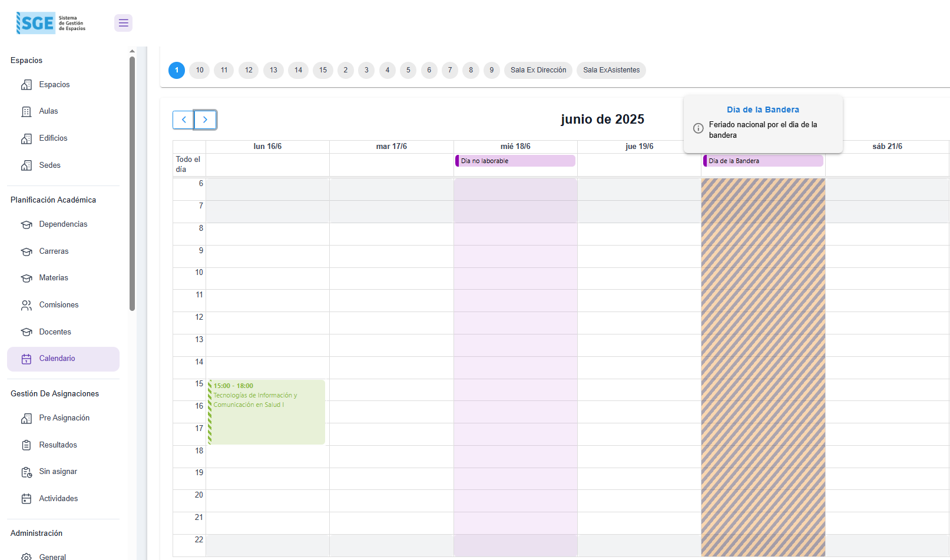The height and width of the screenshot is (560, 950).
Task: Go to previous week with left arrow
Action: [183, 120]
